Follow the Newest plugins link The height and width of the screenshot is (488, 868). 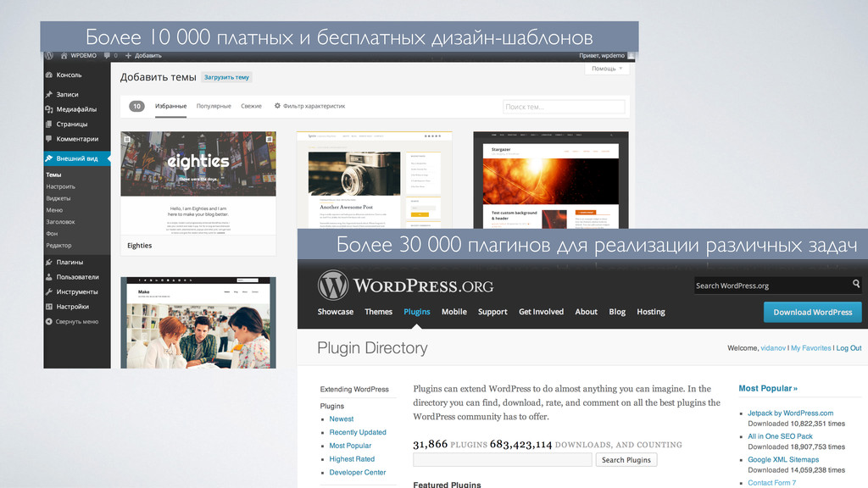[341, 419]
